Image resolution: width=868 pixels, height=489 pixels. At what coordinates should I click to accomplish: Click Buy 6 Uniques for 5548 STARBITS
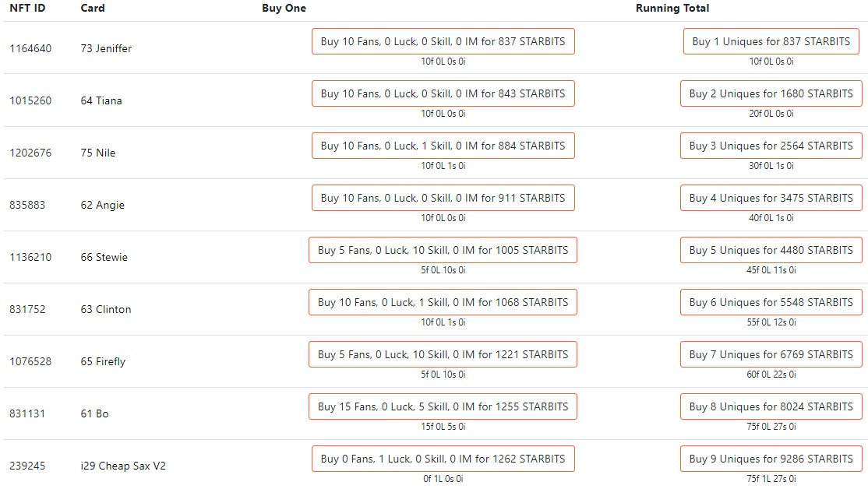coord(771,302)
